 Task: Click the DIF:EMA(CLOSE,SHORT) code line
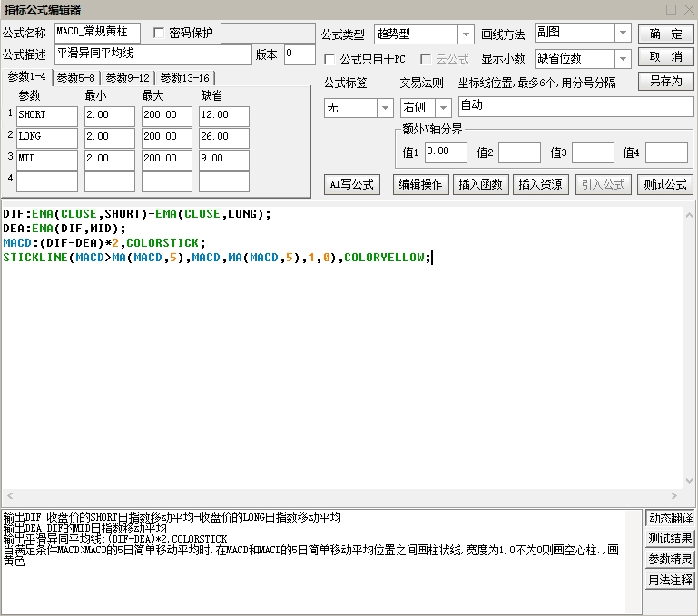pos(137,214)
